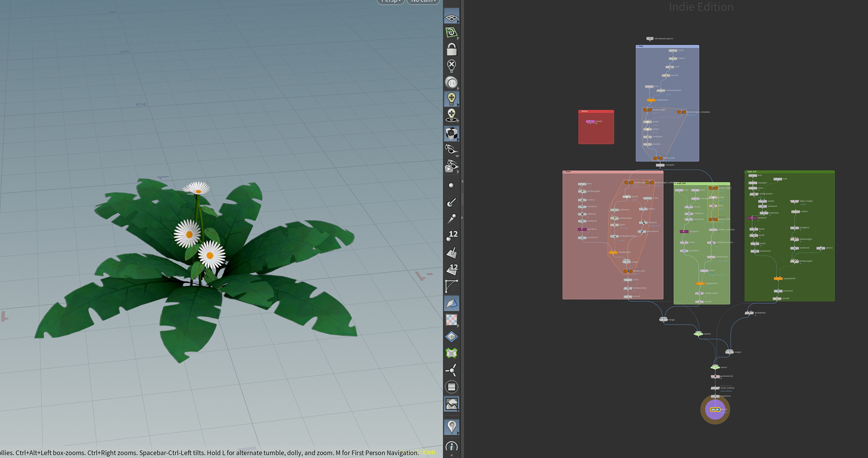The width and height of the screenshot is (868, 458).
Task: Collapse the 'basic' network box
Action: 637,46
